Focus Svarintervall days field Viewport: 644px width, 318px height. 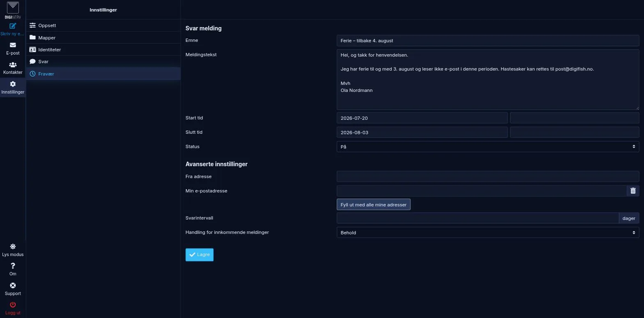click(478, 218)
